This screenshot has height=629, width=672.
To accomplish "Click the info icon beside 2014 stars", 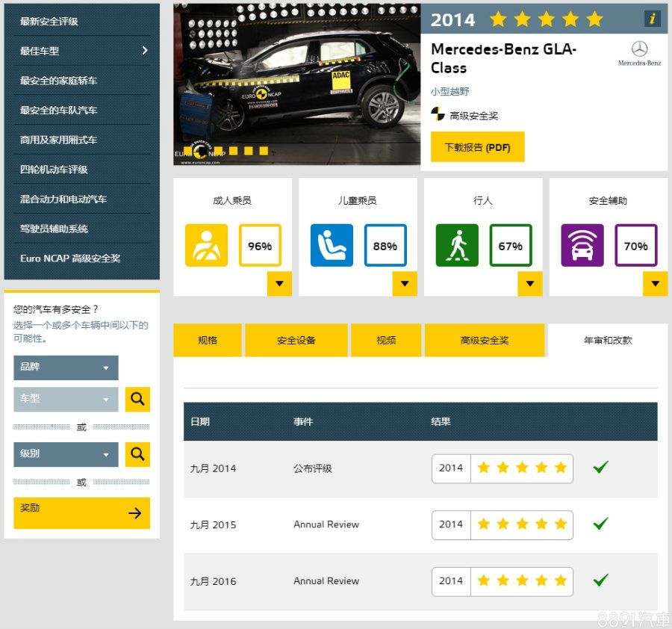I will click(652, 19).
